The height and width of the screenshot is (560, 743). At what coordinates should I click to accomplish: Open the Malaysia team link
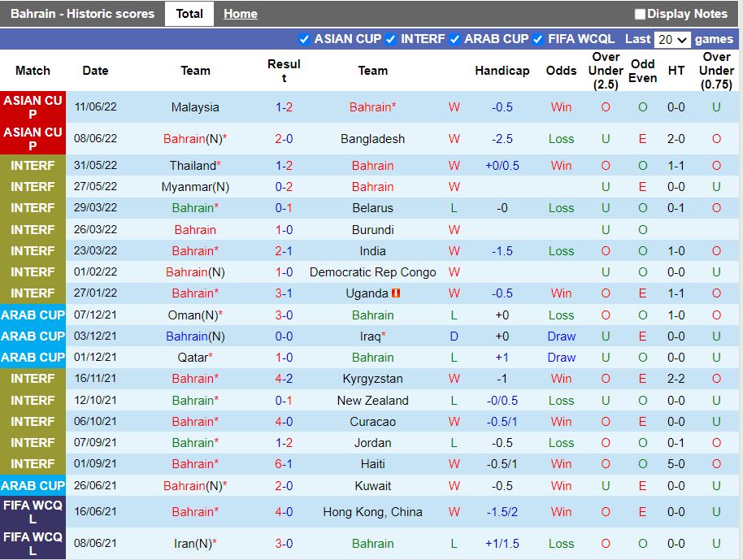pyautogui.click(x=195, y=107)
